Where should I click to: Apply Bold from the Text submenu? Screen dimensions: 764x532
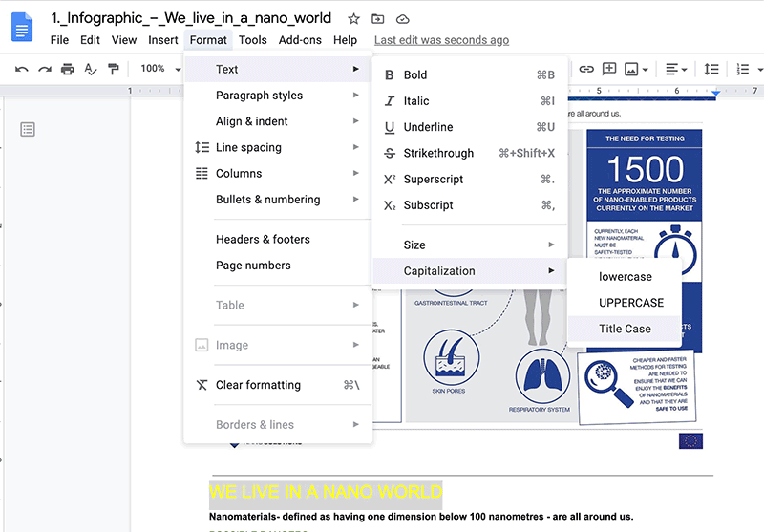[x=470, y=75]
